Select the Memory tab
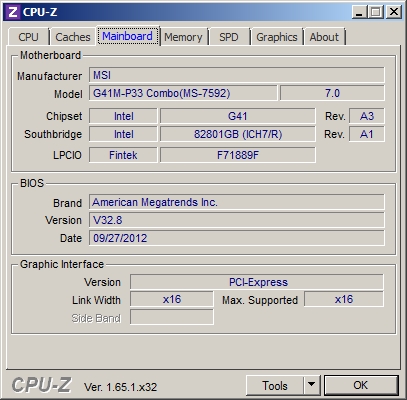The width and height of the screenshot is (407, 400). pyautogui.click(x=184, y=37)
